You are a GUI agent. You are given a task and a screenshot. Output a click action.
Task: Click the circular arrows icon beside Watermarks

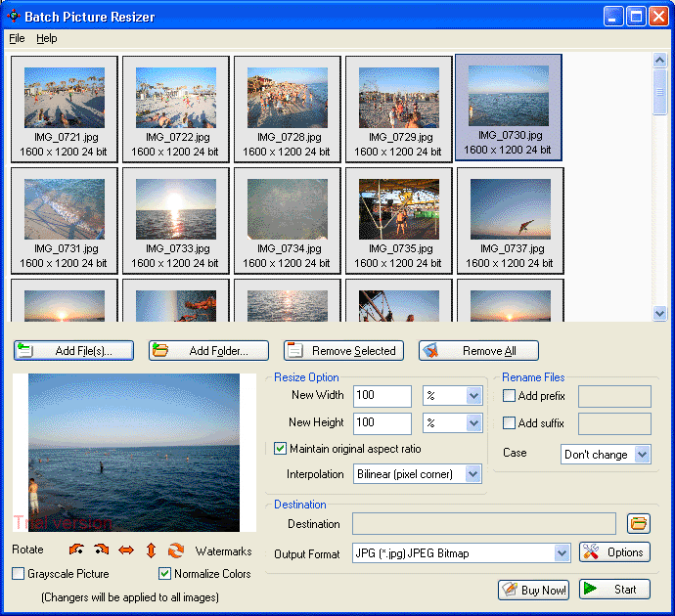coord(176,550)
